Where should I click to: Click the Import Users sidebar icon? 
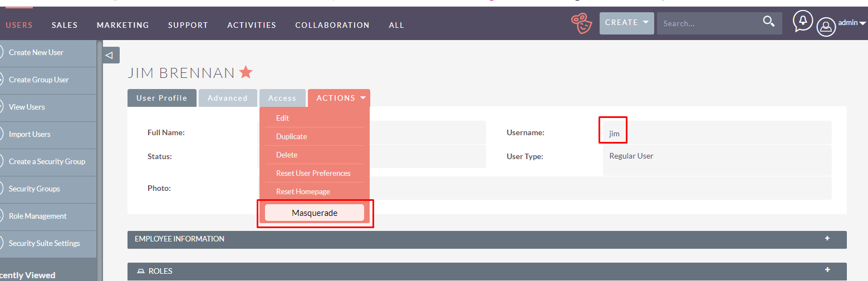[1, 134]
